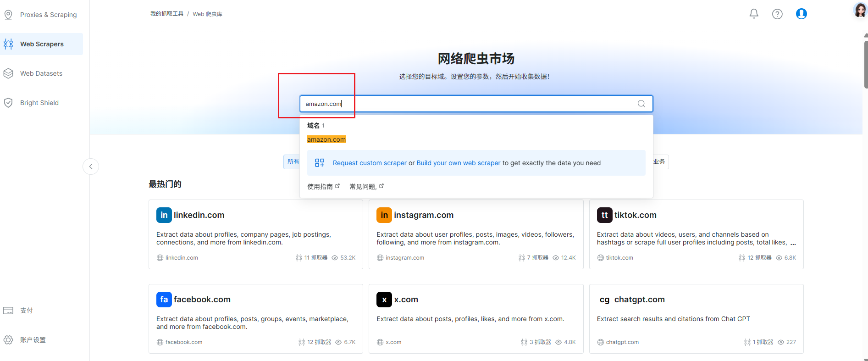Click the 我的抓取工具 breadcrumb
The height and width of the screenshot is (361, 868).
pyautogui.click(x=167, y=14)
